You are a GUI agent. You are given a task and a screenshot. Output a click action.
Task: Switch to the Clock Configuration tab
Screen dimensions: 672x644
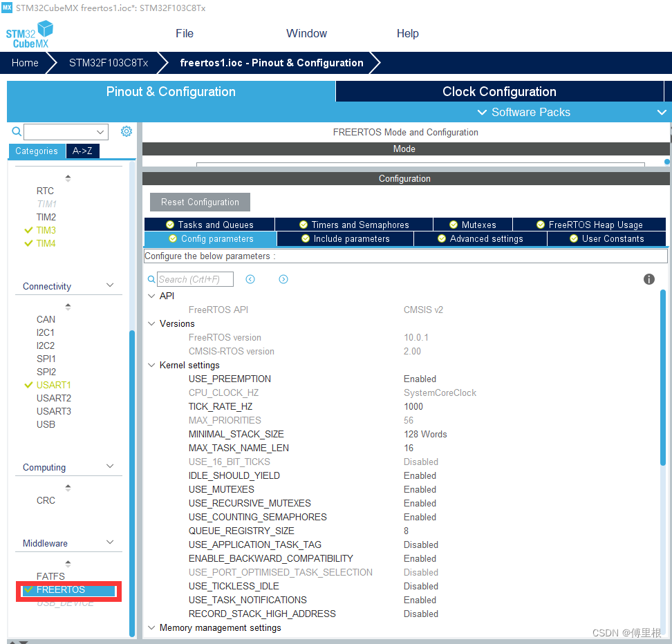[499, 91]
